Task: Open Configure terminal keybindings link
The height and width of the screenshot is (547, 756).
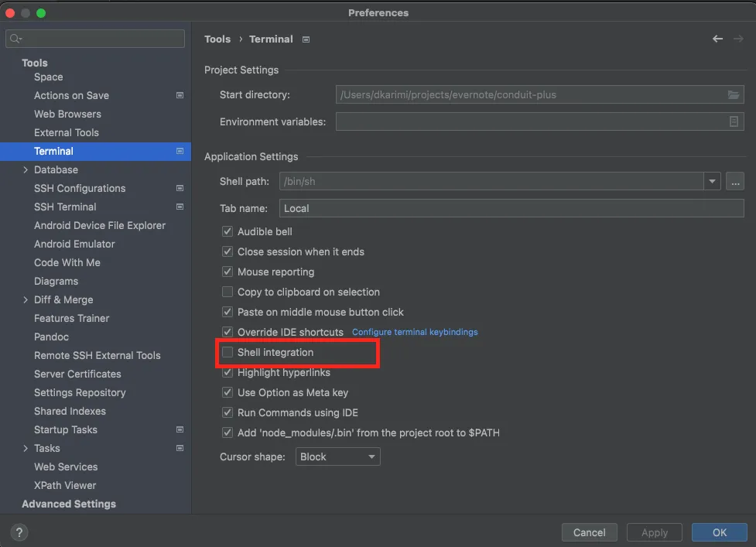Action: pos(415,333)
